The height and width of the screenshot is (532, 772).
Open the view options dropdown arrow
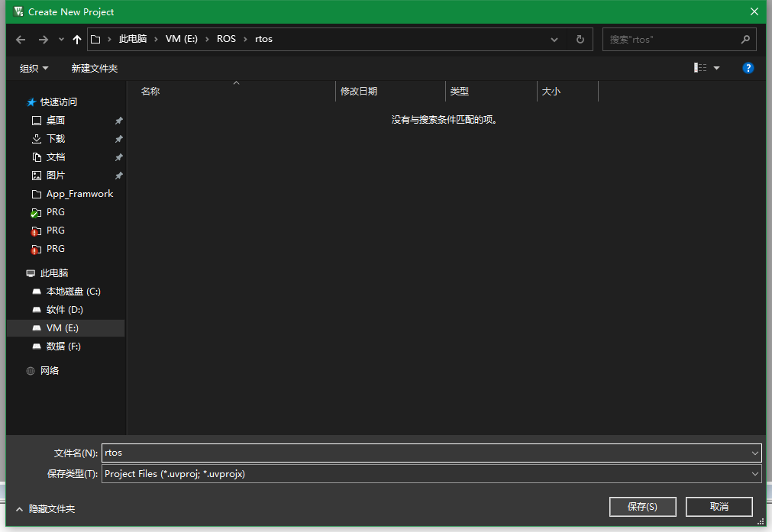[717, 69]
